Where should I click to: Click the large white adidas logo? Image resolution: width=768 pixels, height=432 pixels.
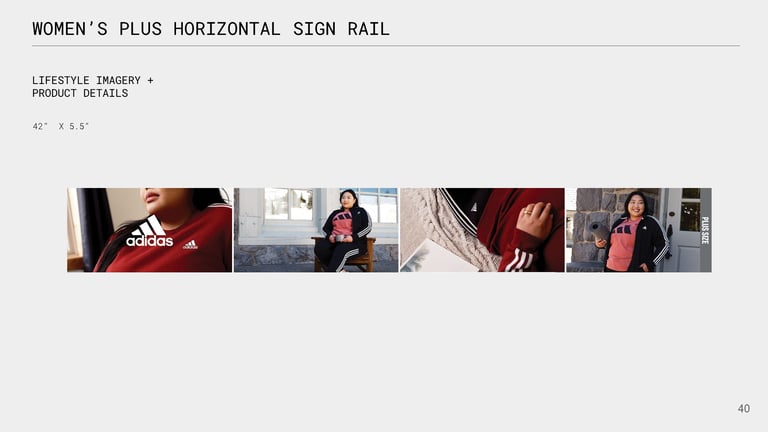(149, 231)
